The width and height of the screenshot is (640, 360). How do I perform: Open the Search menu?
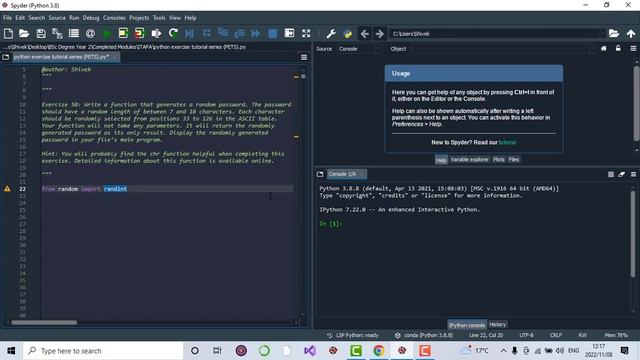click(36, 18)
